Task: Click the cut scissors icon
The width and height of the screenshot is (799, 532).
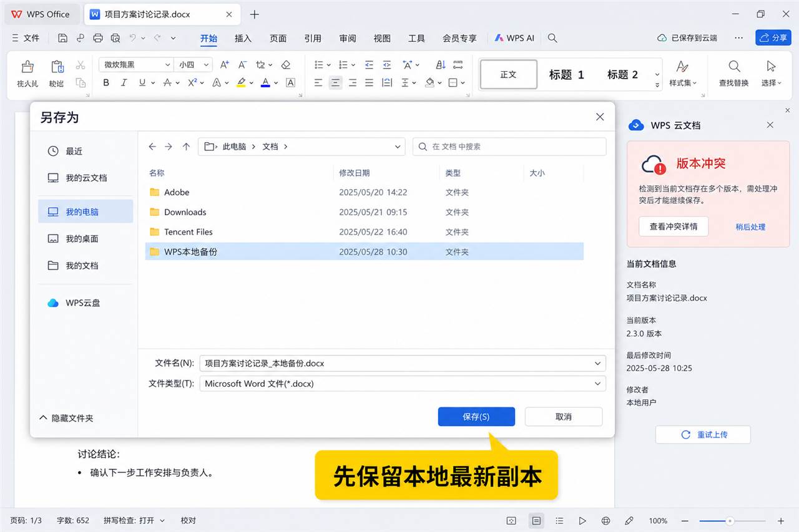Action: (x=81, y=65)
